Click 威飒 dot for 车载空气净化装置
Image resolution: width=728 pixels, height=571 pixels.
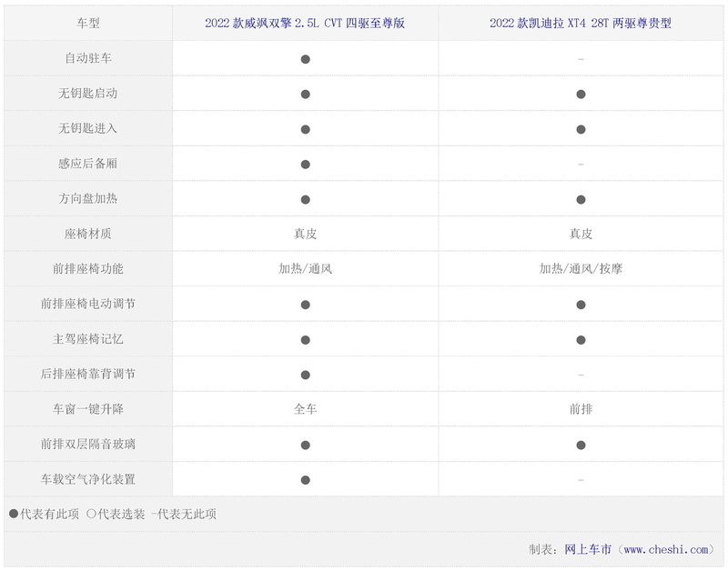305,480
